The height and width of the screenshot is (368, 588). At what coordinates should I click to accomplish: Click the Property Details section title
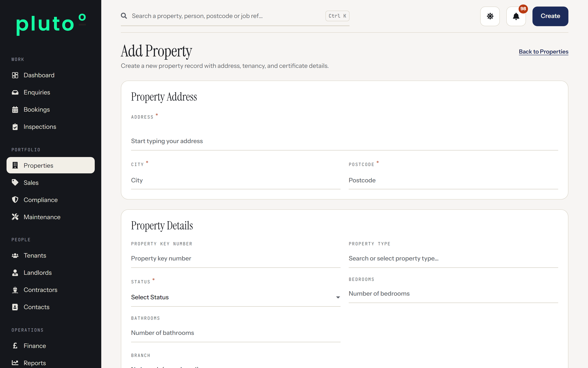pos(162,226)
